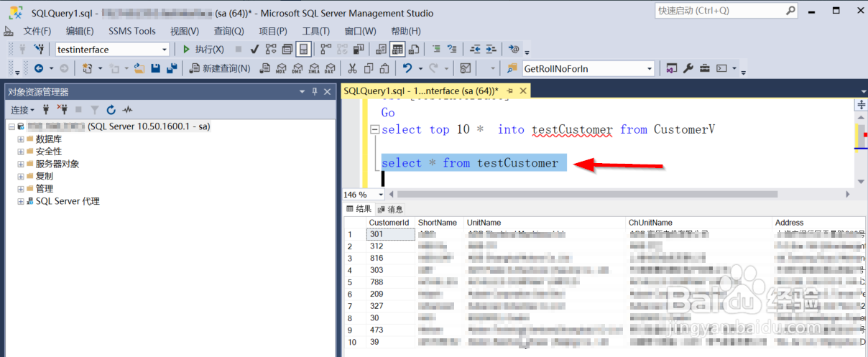Open the 帮助(H) menu
868x357 pixels.
click(405, 31)
